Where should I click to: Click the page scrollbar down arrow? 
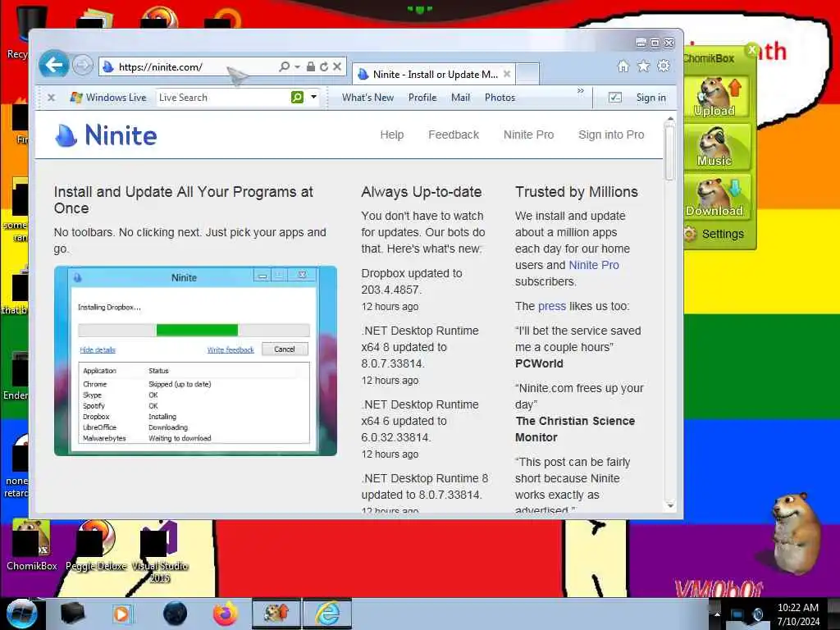pyautogui.click(x=669, y=505)
